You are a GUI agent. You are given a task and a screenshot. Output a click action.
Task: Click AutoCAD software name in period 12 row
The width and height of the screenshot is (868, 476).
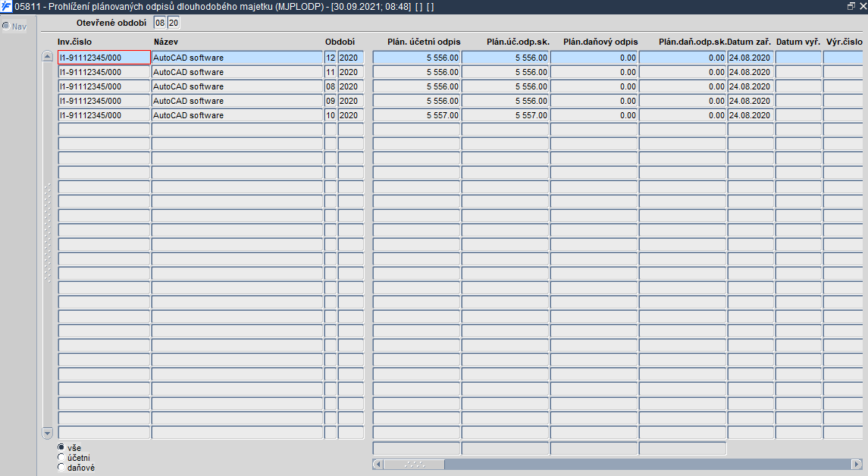(237, 58)
